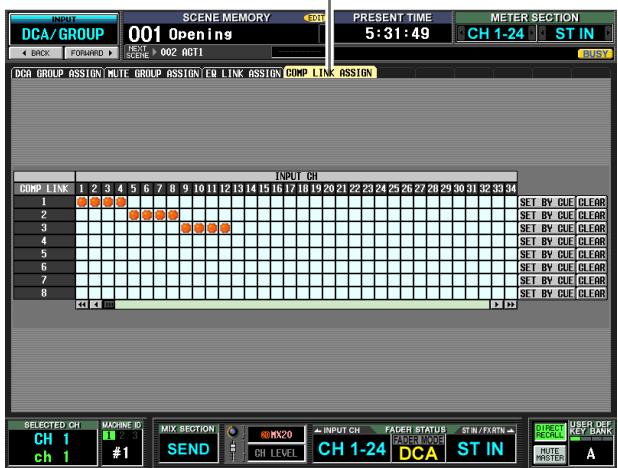Viewport: 618px width, 468px height.
Task: Open the selected channel CH 1 selector
Action: [x=52, y=447]
